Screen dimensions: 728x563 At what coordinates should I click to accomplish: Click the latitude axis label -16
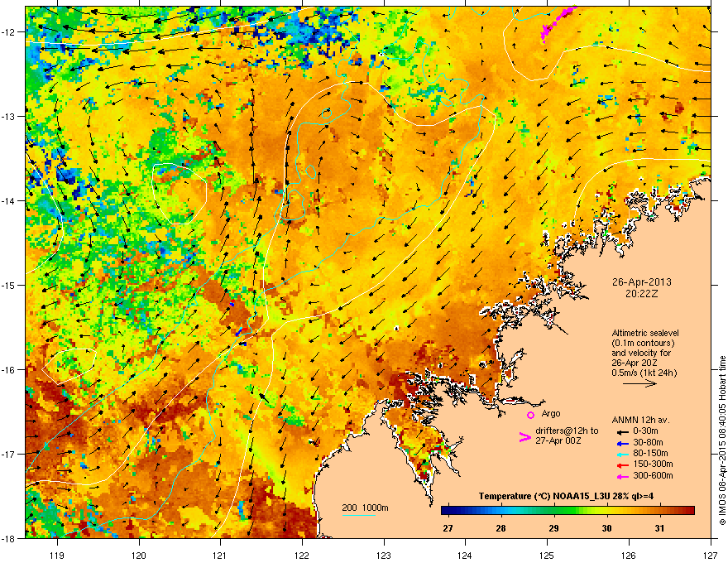tap(8, 370)
